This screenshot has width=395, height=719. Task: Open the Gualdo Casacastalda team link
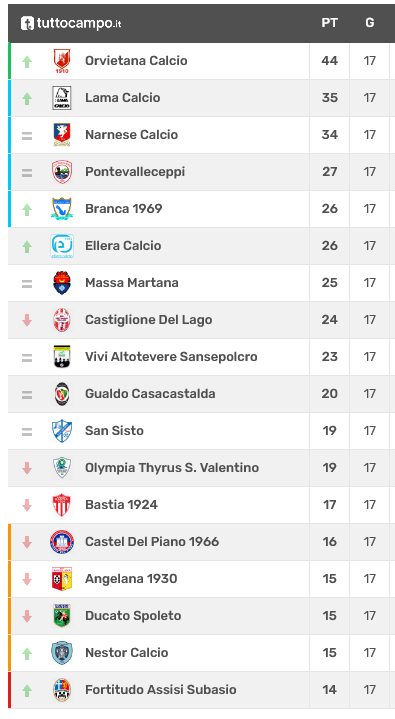[150, 394]
